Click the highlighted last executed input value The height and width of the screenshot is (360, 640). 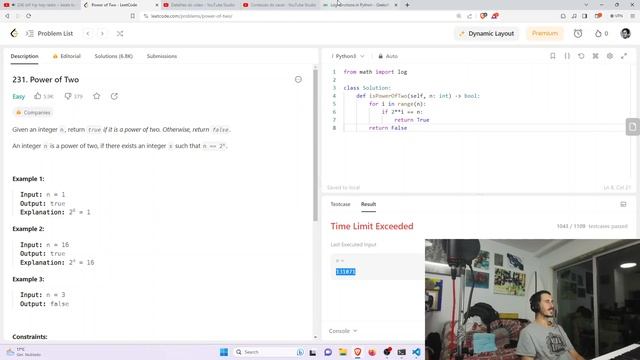(x=346, y=272)
